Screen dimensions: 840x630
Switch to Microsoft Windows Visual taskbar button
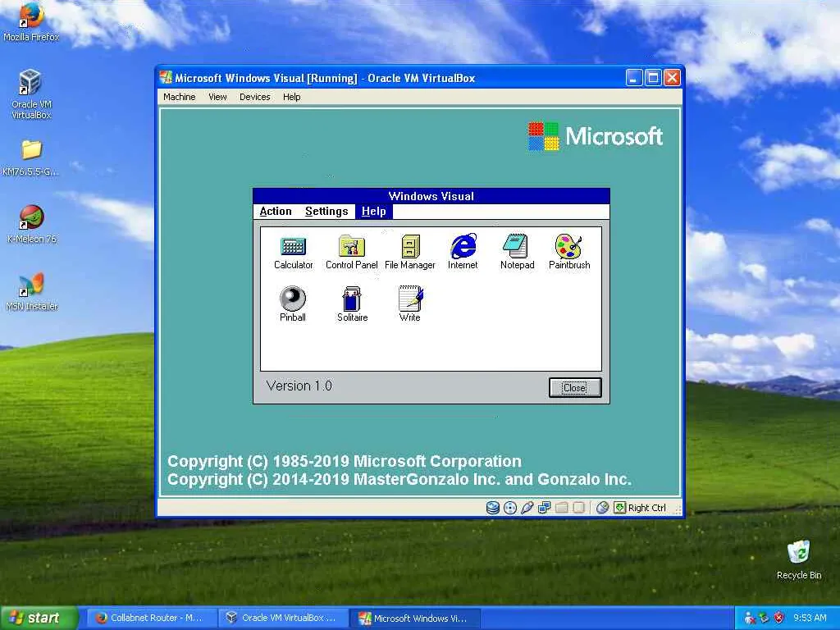413,618
